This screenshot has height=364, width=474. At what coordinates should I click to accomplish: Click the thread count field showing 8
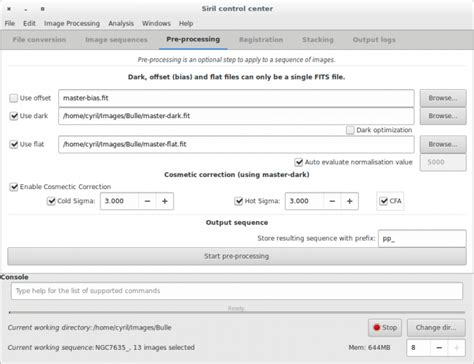[x=419, y=348]
